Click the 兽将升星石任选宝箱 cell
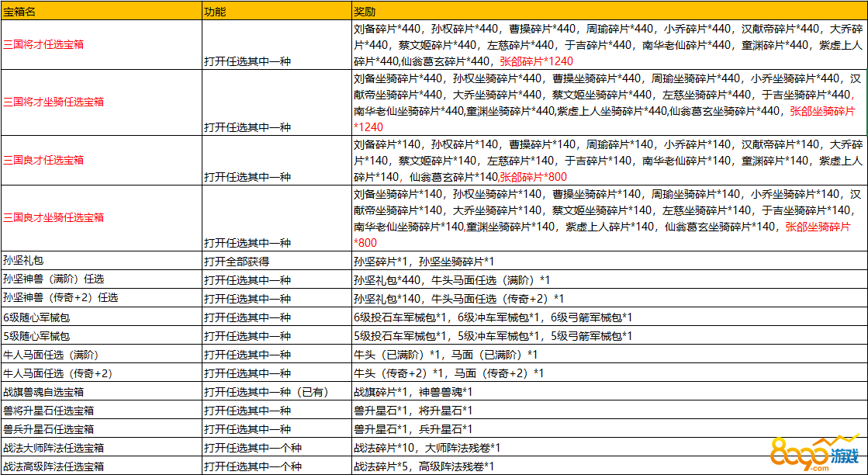This screenshot has width=868, height=475. tap(49, 411)
